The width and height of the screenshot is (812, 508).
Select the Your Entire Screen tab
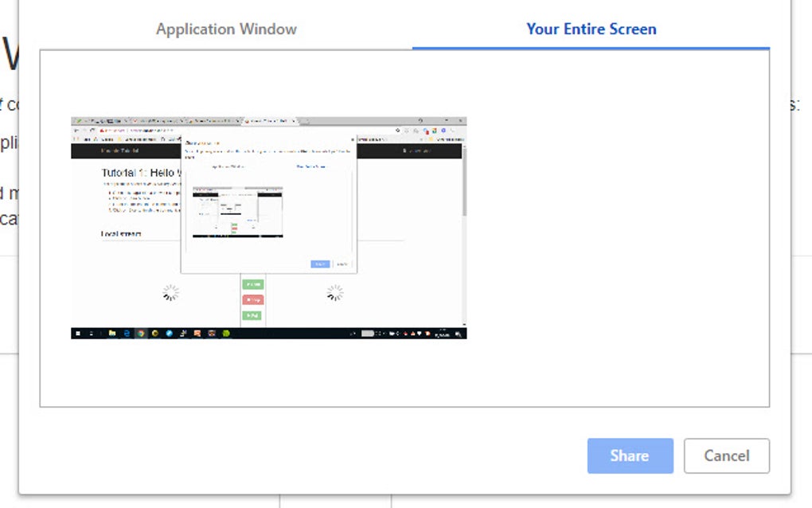pyautogui.click(x=590, y=29)
